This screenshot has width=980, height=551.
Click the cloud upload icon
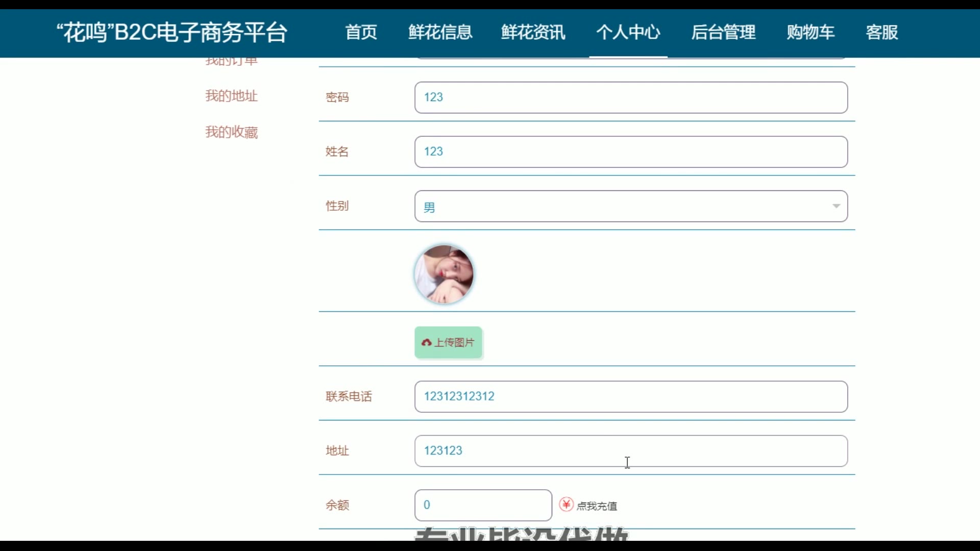click(x=427, y=342)
